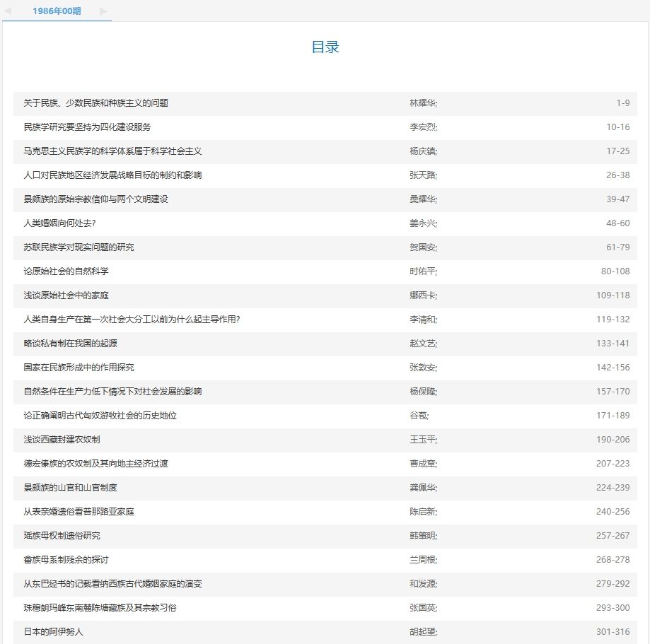Click the 目录 heading

point(325,47)
